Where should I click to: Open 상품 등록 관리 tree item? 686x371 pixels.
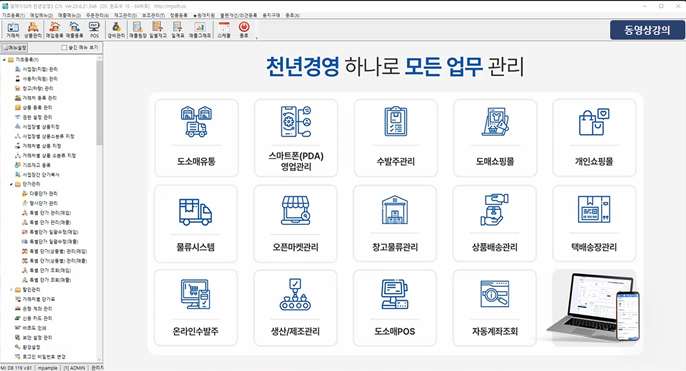point(34,108)
